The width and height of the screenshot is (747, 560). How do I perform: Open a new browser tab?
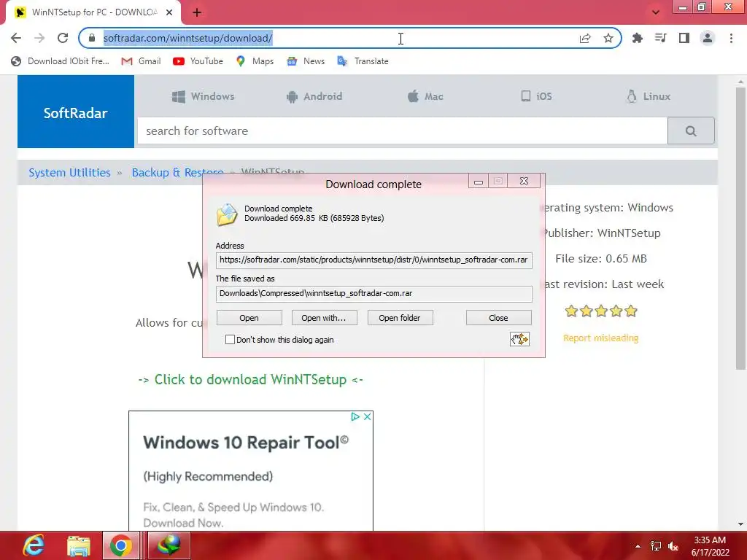pos(197,12)
